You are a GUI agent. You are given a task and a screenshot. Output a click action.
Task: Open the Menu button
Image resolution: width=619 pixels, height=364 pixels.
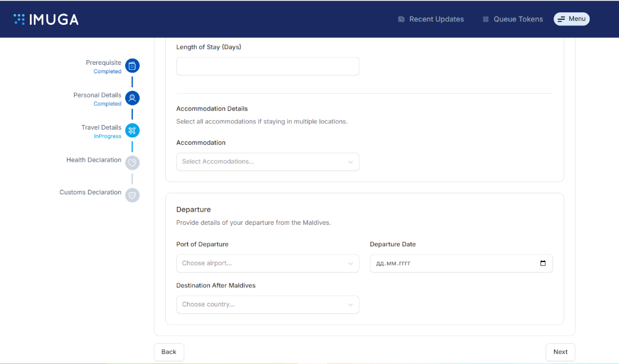click(571, 19)
